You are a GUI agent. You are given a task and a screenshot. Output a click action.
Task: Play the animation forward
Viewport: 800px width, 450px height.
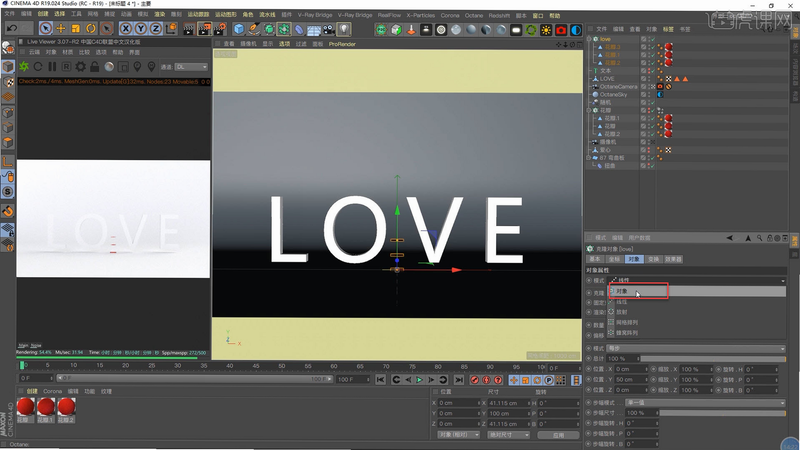(x=419, y=380)
